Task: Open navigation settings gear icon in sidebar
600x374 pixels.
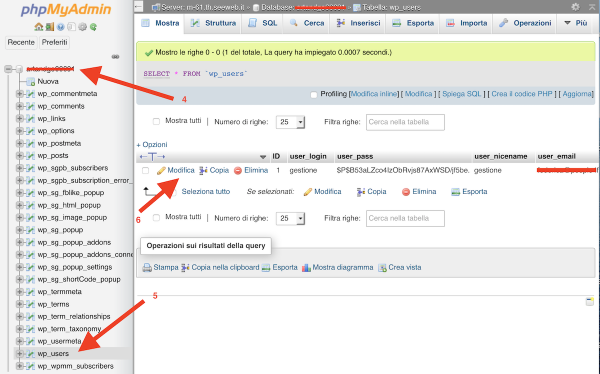Action: pos(82,27)
